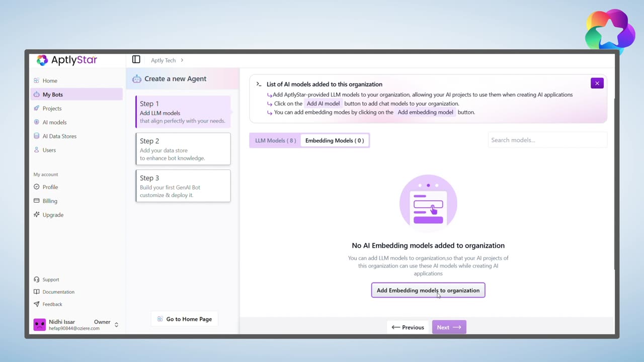Click the Projects rocket icon

[x=36, y=108]
